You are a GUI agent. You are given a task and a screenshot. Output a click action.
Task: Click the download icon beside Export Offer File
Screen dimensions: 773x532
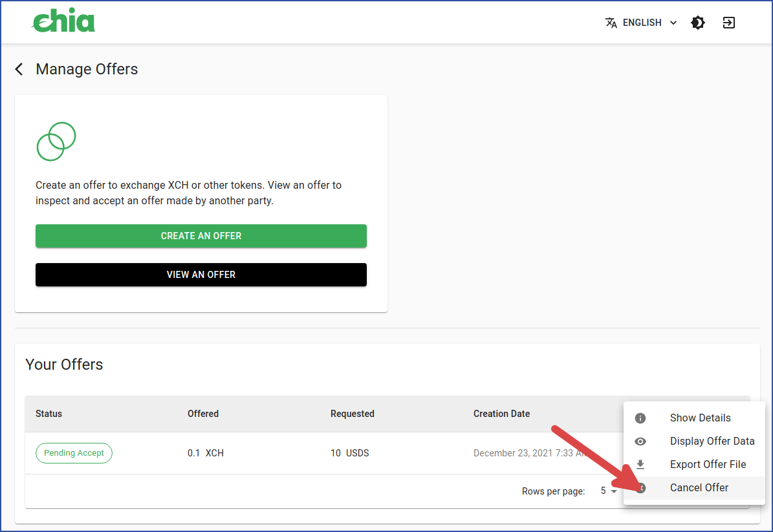(640, 465)
